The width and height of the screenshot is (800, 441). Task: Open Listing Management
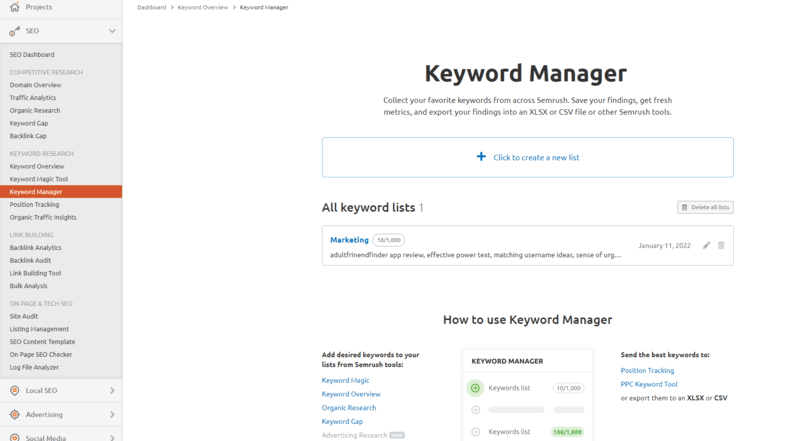point(39,329)
